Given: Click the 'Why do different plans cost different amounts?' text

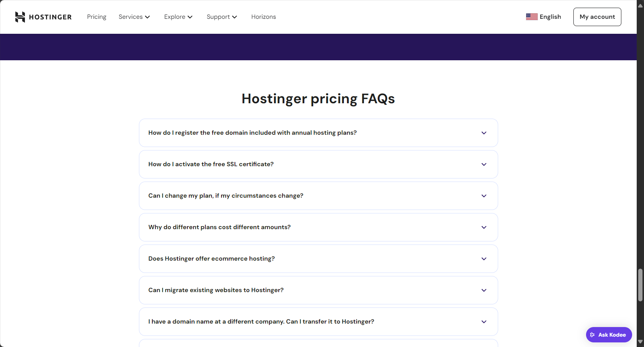Looking at the screenshot, I should coord(220,227).
